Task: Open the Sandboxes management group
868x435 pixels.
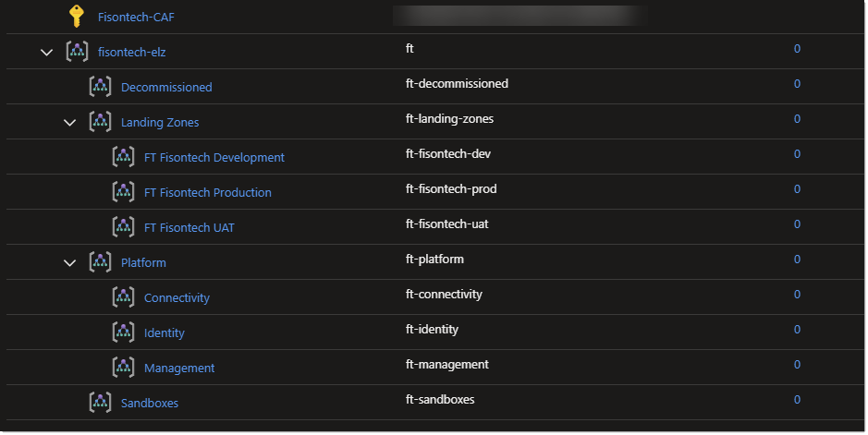Action: [150, 403]
